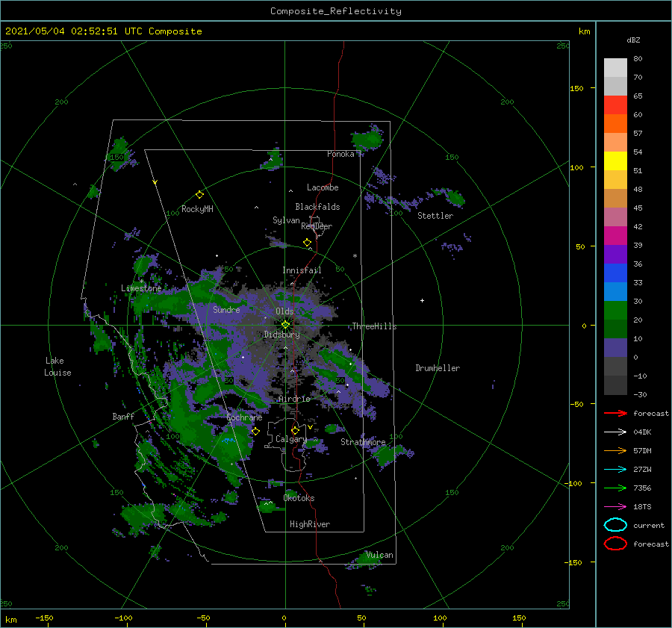This screenshot has width=672, height=628.
Task: Click the Vulcan city label
Action: pos(379,555)
